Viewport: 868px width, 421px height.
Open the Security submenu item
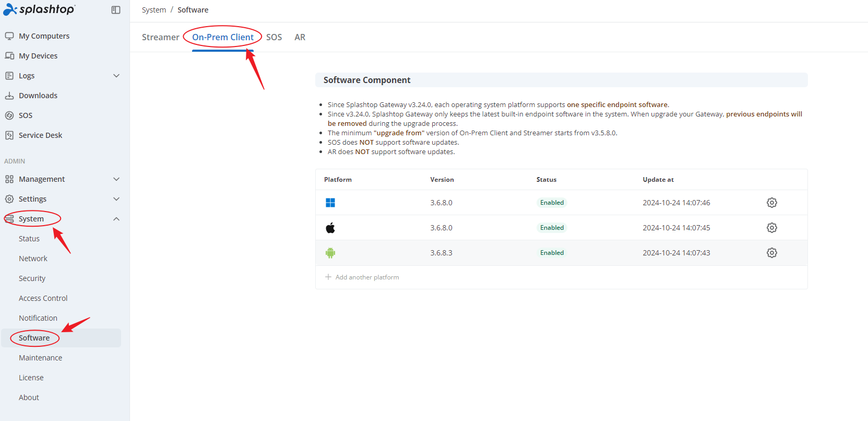coord(32,278)
